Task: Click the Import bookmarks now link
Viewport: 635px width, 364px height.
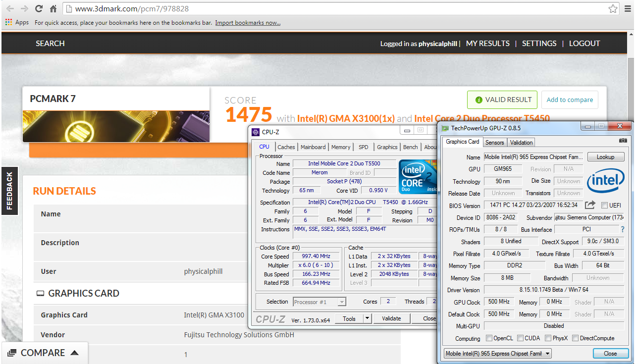Action: point(248,23)
